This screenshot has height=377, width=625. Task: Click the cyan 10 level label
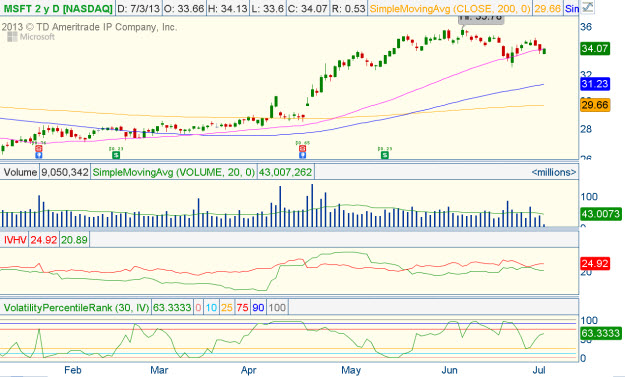pos(211,307)
